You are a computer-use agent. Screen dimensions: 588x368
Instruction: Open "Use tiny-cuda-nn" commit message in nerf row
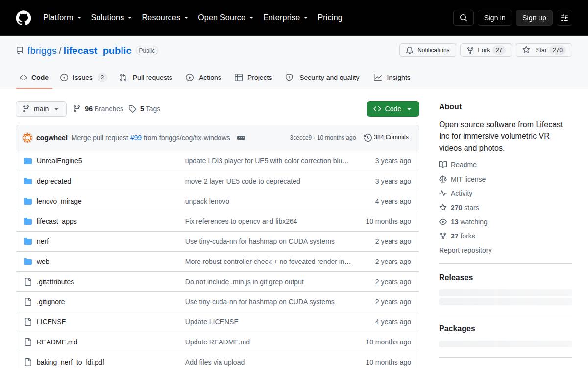point(260,241)
